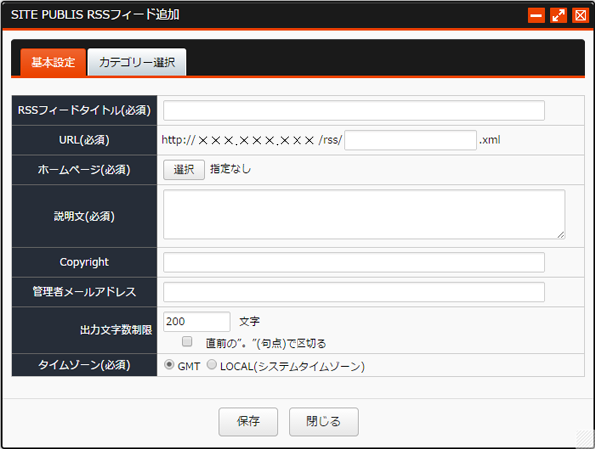Click the 出力文字数制限 field showing 200
Screen dimensions: 595x449
[197, 321]
